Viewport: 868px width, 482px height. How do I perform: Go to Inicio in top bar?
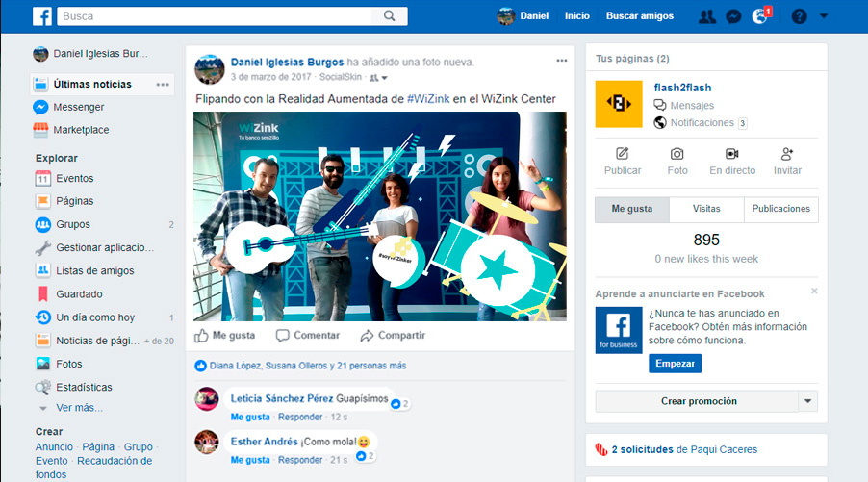pyautogui.click(x=576, y=16)
